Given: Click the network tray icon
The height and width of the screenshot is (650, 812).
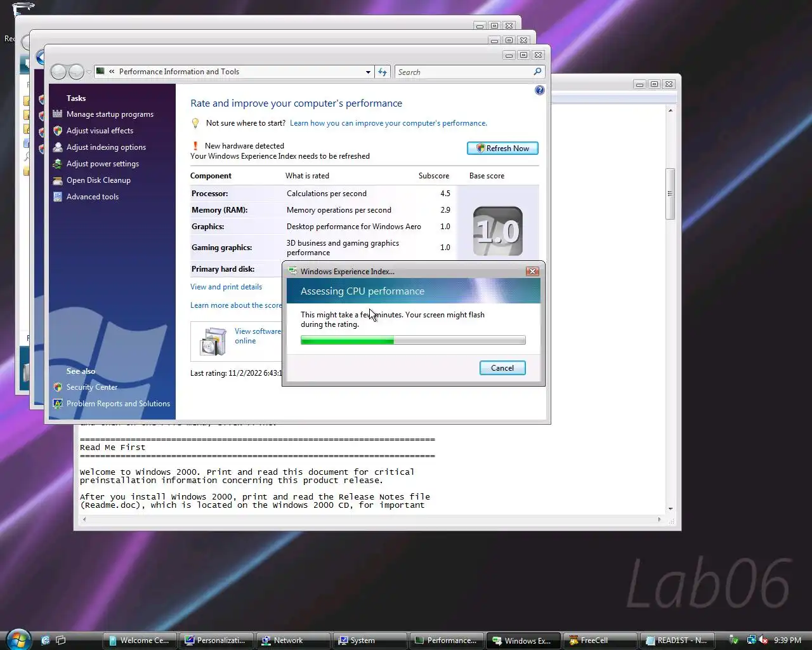Looking at the screenshot, I should 751,640.
